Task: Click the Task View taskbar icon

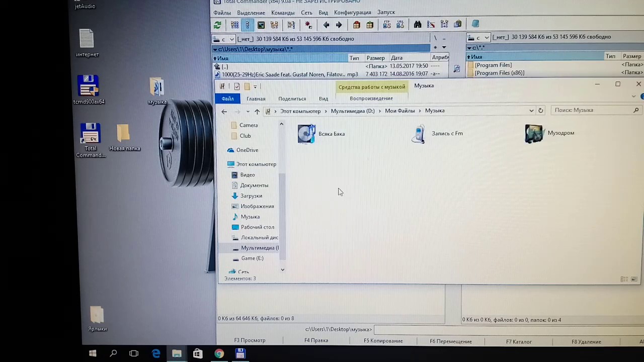Action: [134, 353]
